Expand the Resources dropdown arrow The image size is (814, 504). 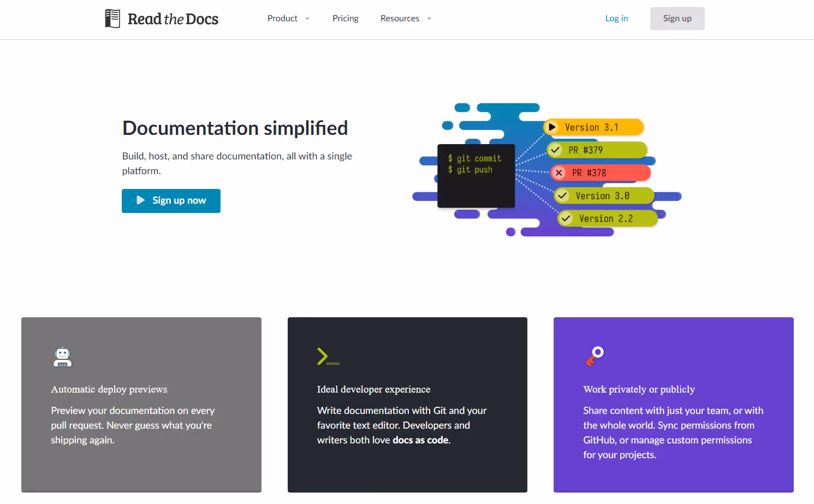429,19
